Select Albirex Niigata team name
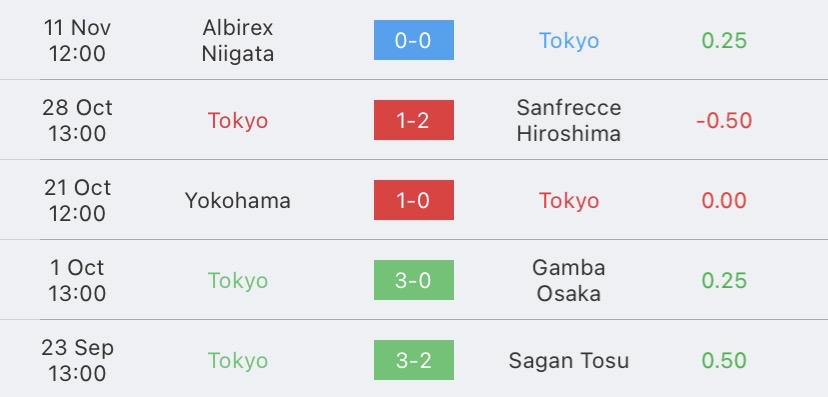This screenshot has width=828, height=397. pyautogui.click(x=238, y=41)
